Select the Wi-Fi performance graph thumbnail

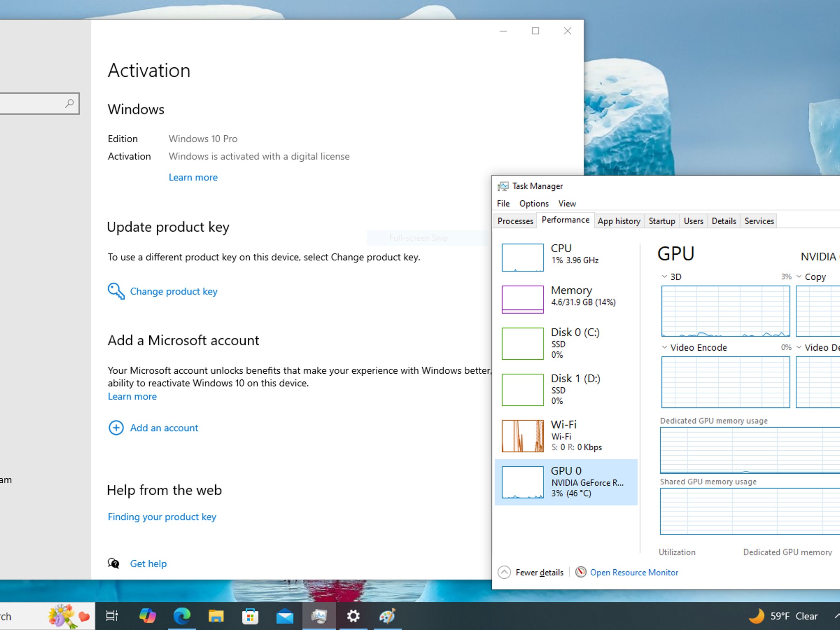point(523,436)
